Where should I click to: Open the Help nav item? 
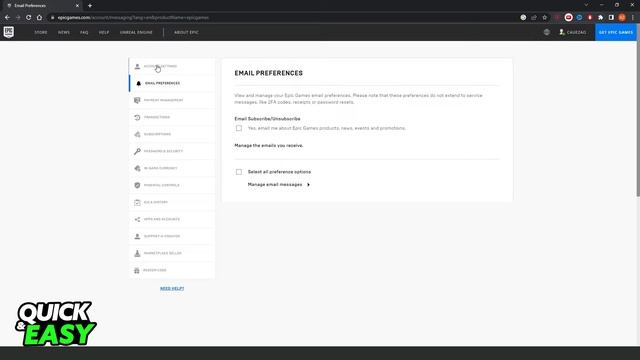pyautogui.click(x=104, y=32)
